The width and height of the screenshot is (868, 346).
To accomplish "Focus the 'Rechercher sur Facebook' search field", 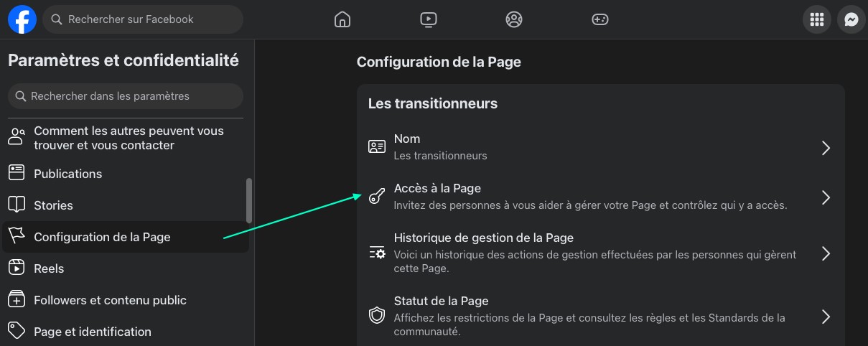I will point(143,19).
